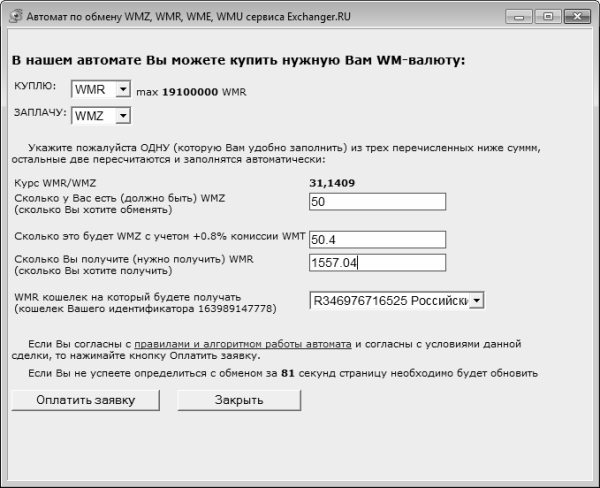The image size is (600, 488).
Task: Click the WMZ amount field containing 50
Action: coord(377,202)
